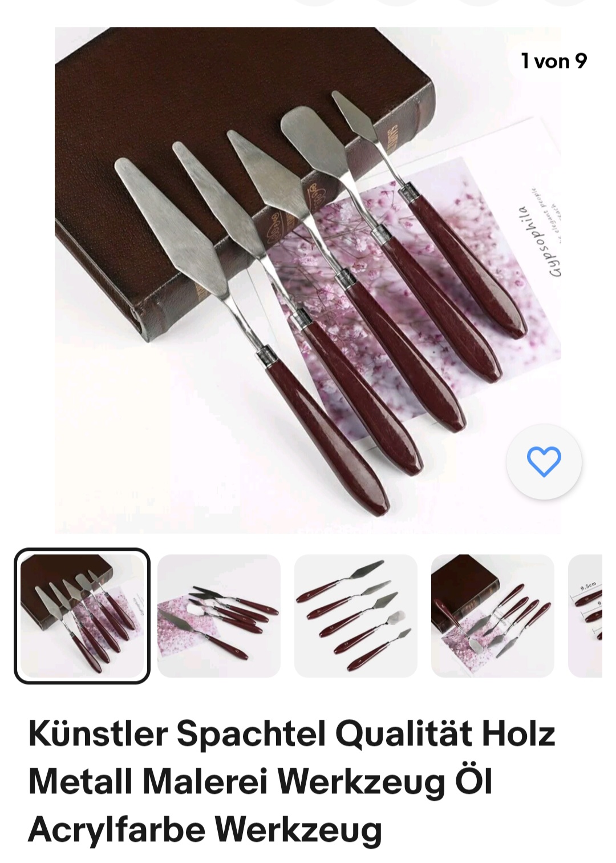Select the first thumbnail with brown book

click(82, 616)
